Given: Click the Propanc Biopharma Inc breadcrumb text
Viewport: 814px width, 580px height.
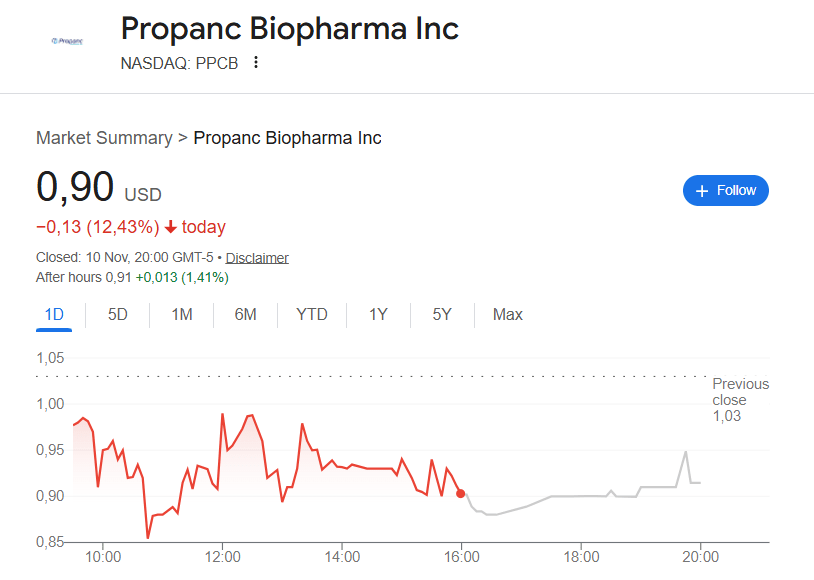Looking at the screenshot, I should pyautogui.click(x=287, y=137).
